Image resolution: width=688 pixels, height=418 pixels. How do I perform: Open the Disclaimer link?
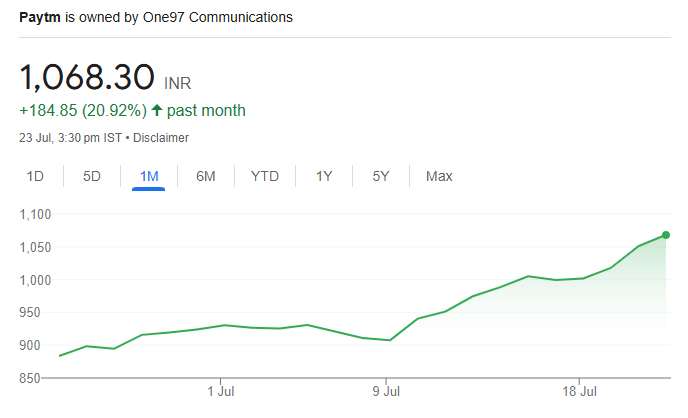(160, 138)
